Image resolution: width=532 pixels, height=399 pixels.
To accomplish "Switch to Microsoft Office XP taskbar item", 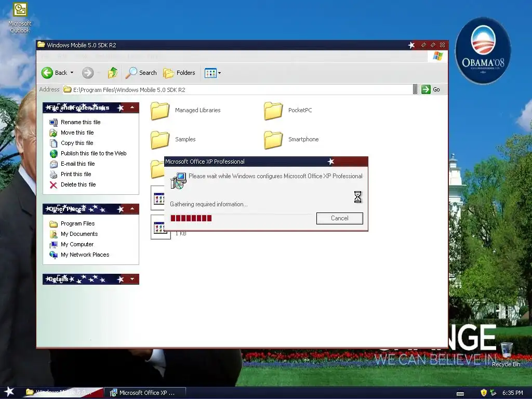I will point(144,393).
